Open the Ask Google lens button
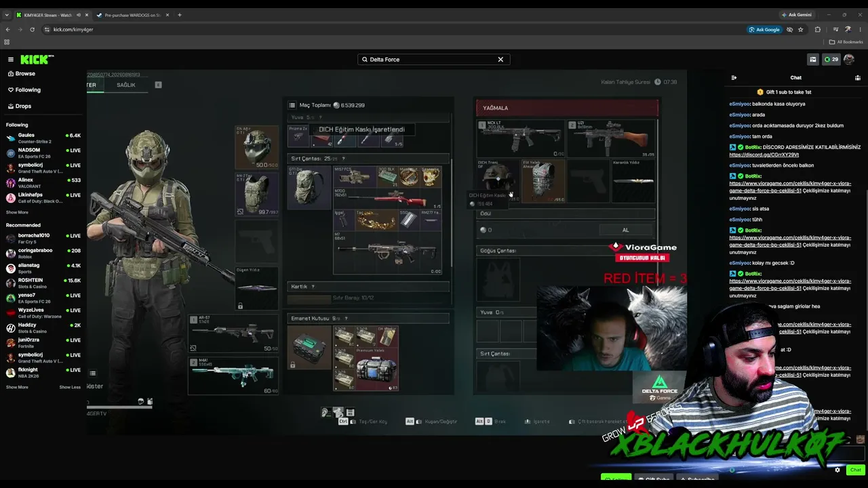Image resolution: width=868 pixels, height=488 pixels. 764,30
